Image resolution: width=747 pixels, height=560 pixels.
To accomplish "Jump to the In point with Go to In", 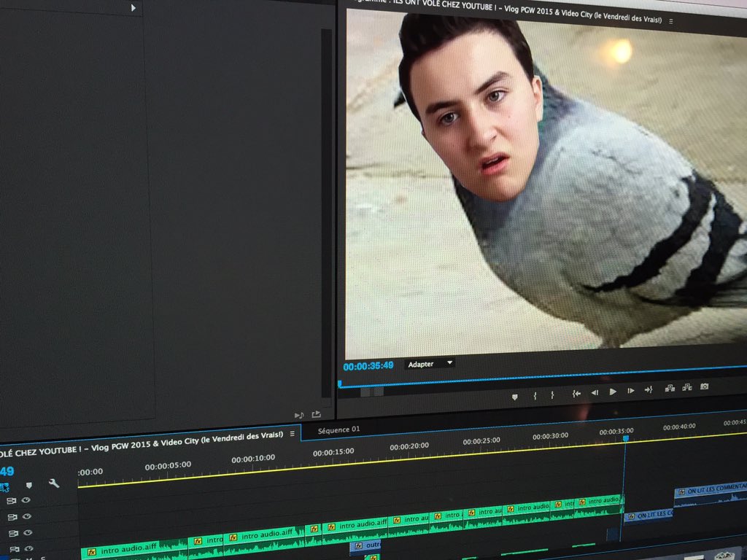I will click(576, 393).
